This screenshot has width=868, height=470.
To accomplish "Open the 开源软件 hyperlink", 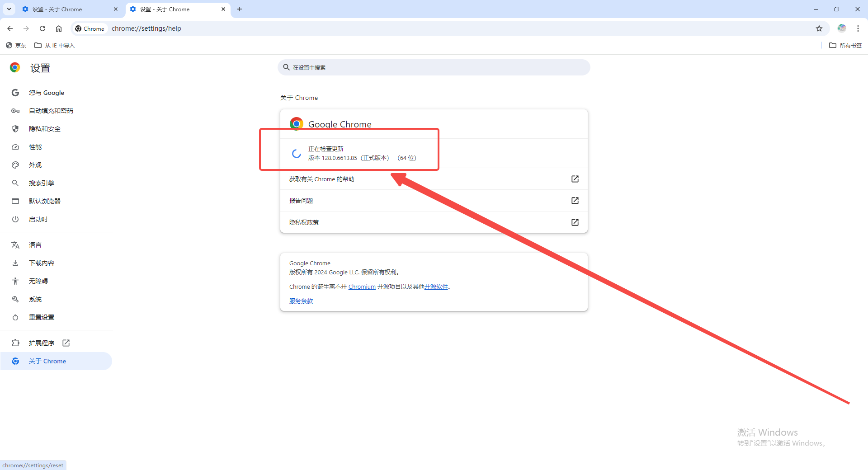I will click(x=436, y=287).
